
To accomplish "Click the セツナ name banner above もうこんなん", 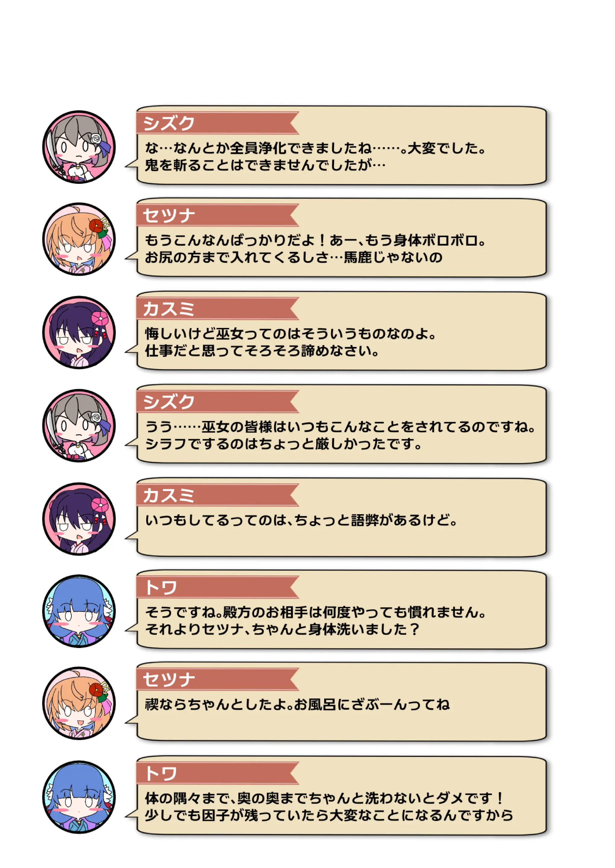I will tap(218, 215).
